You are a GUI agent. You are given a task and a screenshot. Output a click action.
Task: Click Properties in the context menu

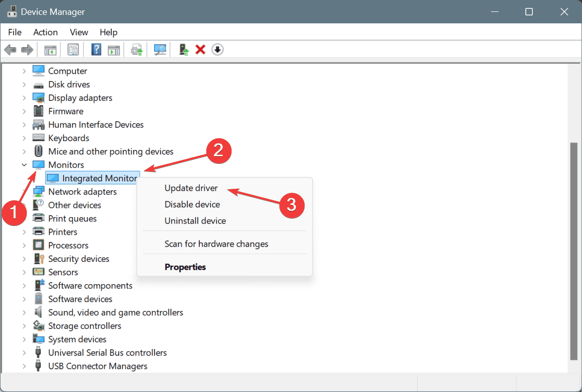click(x=185, y=267)
